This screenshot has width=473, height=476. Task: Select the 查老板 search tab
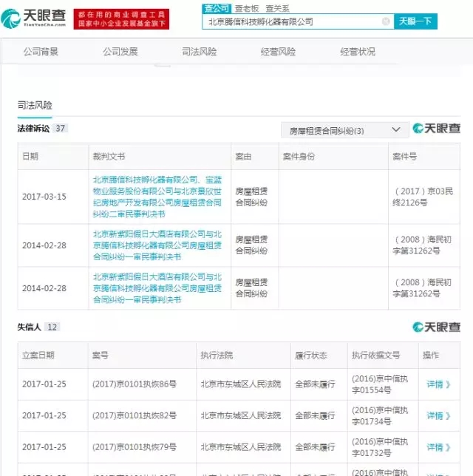click(247, 9)
